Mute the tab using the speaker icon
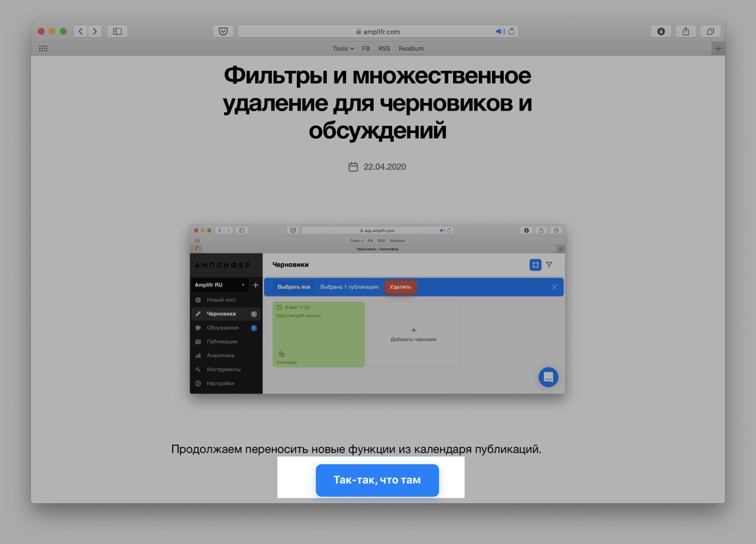The image size is (756, 544). (x=500, y=31)
